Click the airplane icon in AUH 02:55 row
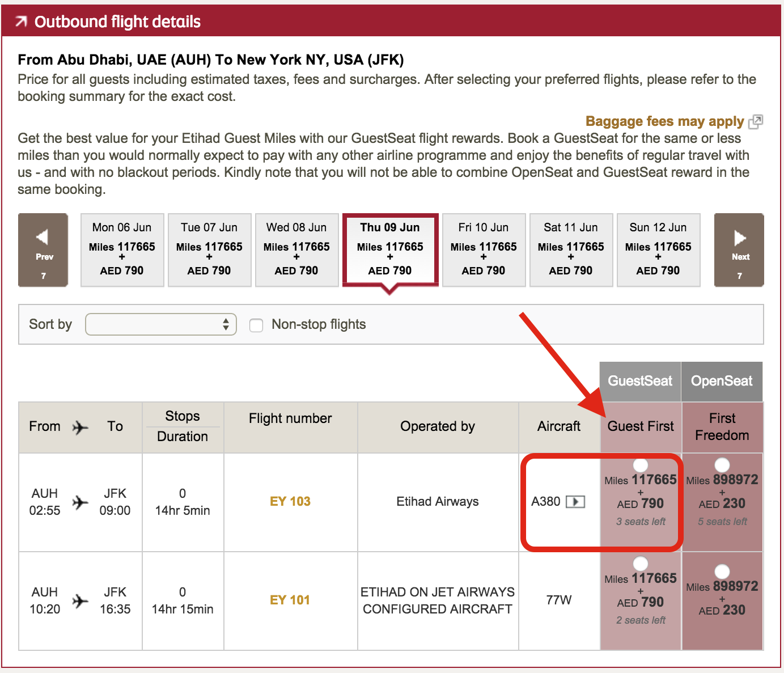Viewport: 784px width, 673px height. [80, 502]
